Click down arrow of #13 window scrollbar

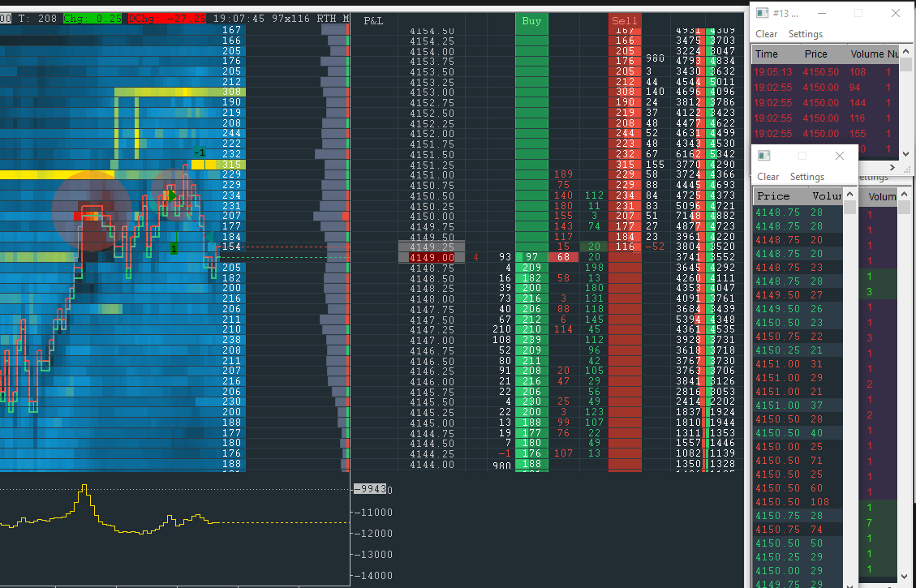tap(905, 154)
